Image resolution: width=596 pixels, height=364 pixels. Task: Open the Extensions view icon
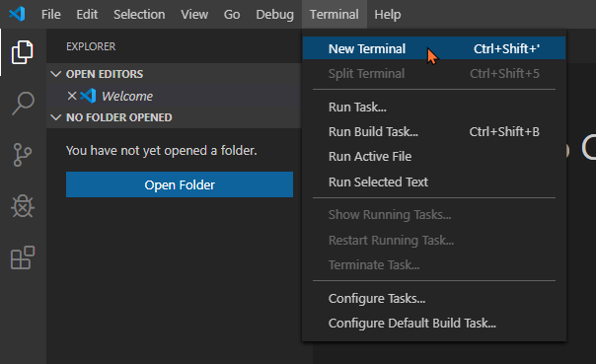pos(23,257)
